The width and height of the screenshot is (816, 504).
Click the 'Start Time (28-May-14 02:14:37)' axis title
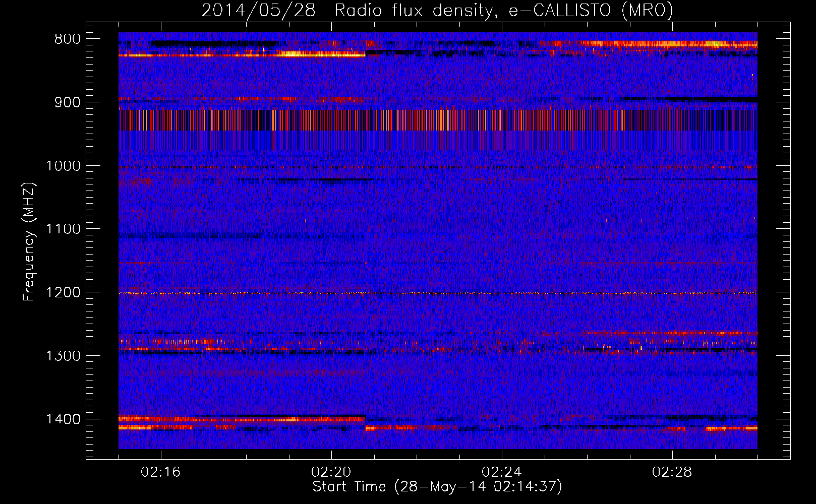point(437,487)
